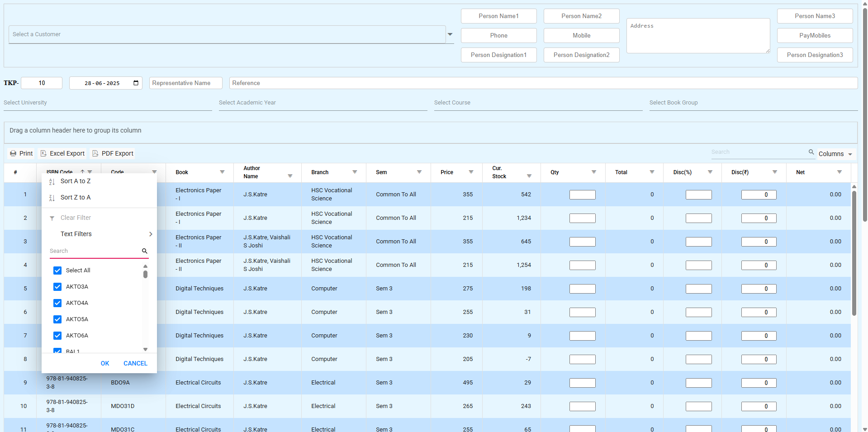Click CANCEL to dismiss the filter popup

coord(135,363)
